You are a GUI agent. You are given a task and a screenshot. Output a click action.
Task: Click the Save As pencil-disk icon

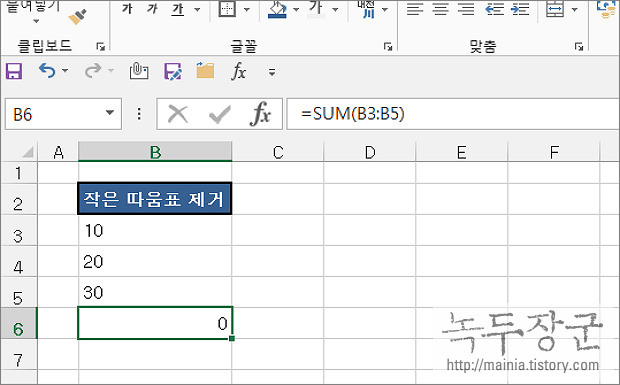(173, 72)
